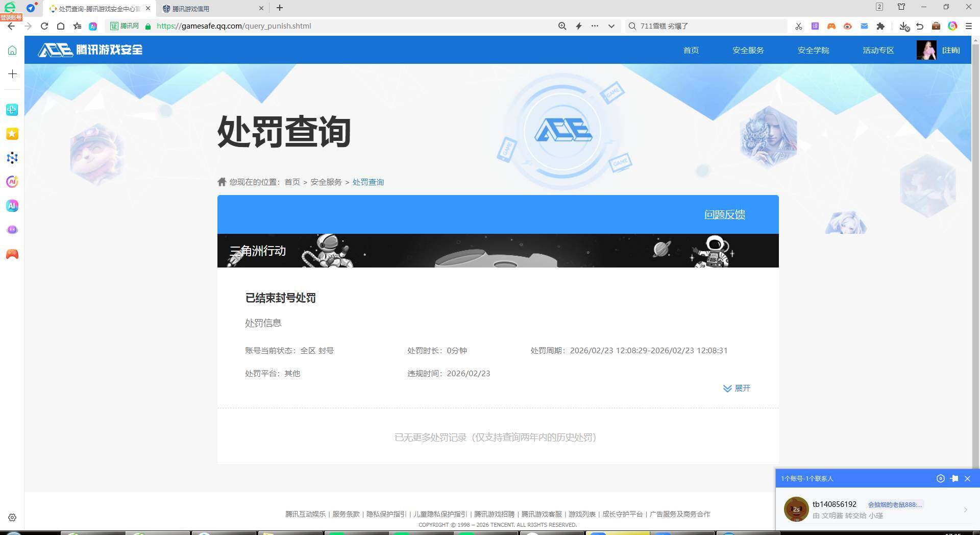Close the 处罚查询 tab

148,8
